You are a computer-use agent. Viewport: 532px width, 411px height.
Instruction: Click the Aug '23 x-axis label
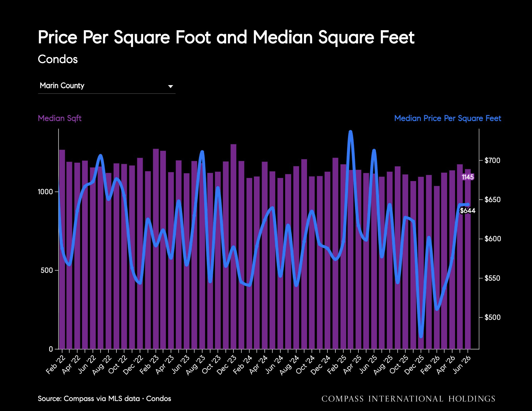196,365
